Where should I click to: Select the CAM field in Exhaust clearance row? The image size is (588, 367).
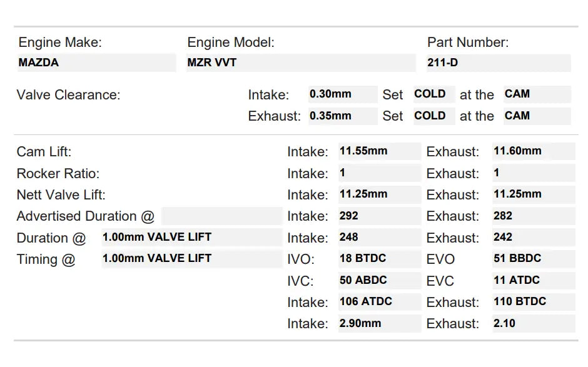tap(537, 116)
